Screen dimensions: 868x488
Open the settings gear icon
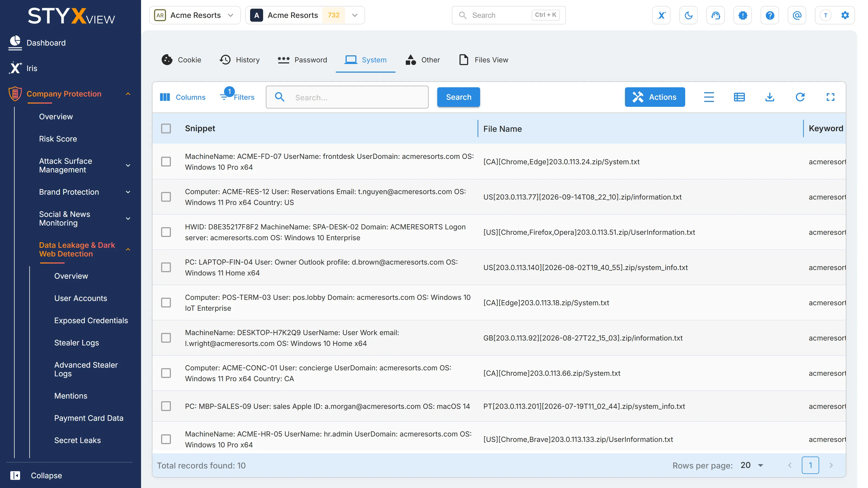845,15
